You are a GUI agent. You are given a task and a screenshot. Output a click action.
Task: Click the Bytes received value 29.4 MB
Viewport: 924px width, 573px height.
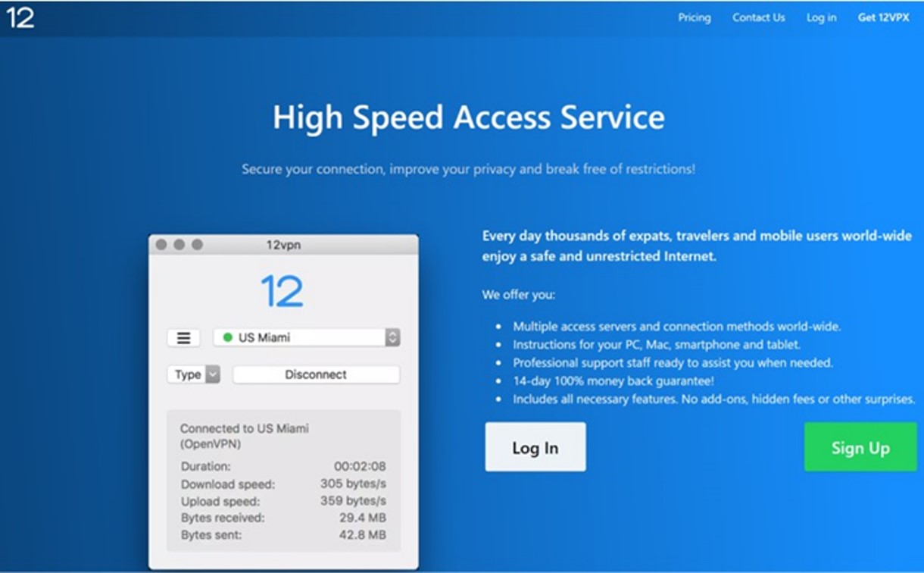click(363, 518)
